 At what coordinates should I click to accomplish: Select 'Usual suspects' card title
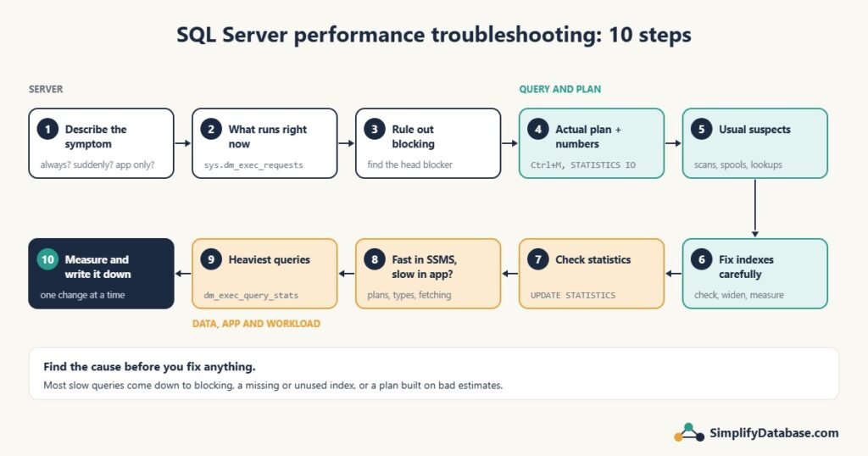(x=754, y=130)
